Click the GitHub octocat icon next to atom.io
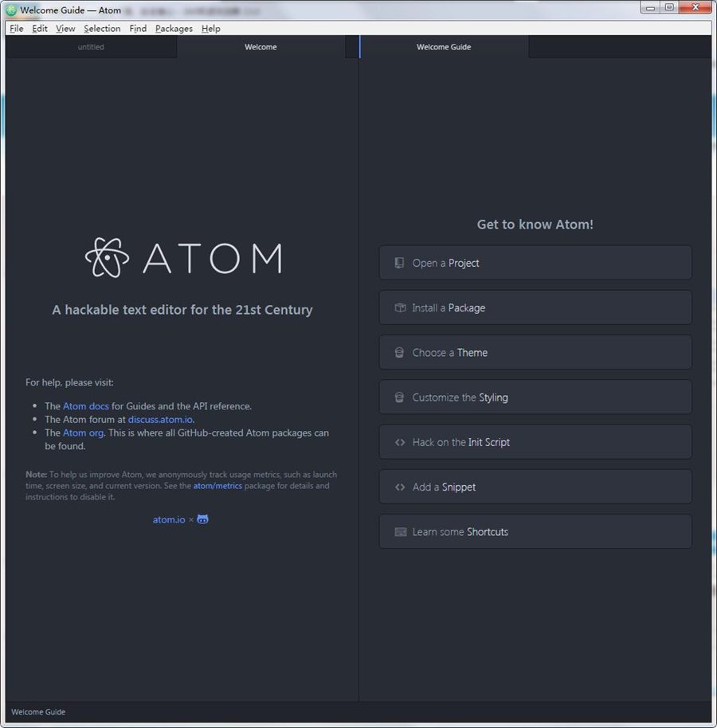The width and height of the screenshot is (717, 728). pyautogui.click(x=203, y=519)
